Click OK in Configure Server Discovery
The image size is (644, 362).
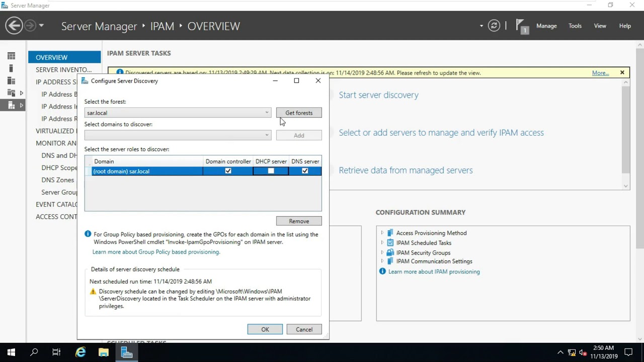tap(265, 329)
